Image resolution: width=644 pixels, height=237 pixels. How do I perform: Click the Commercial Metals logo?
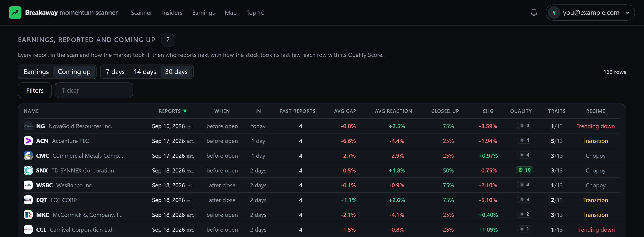click(28, 156)
